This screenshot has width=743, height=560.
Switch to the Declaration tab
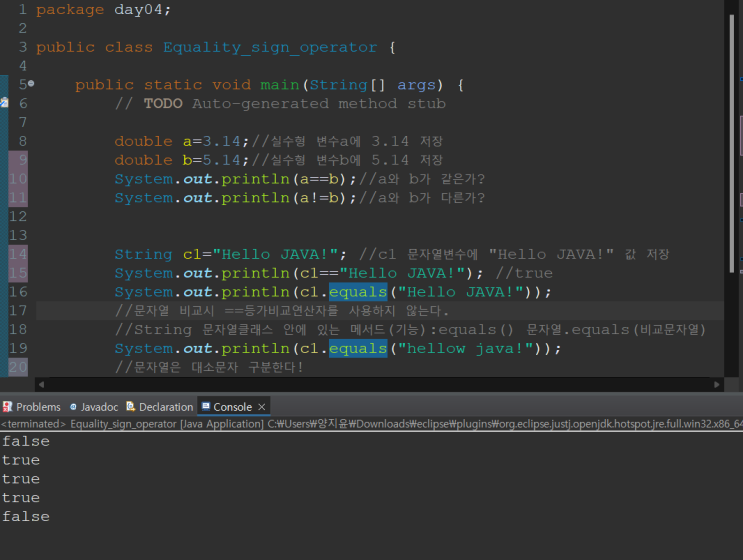165,407
